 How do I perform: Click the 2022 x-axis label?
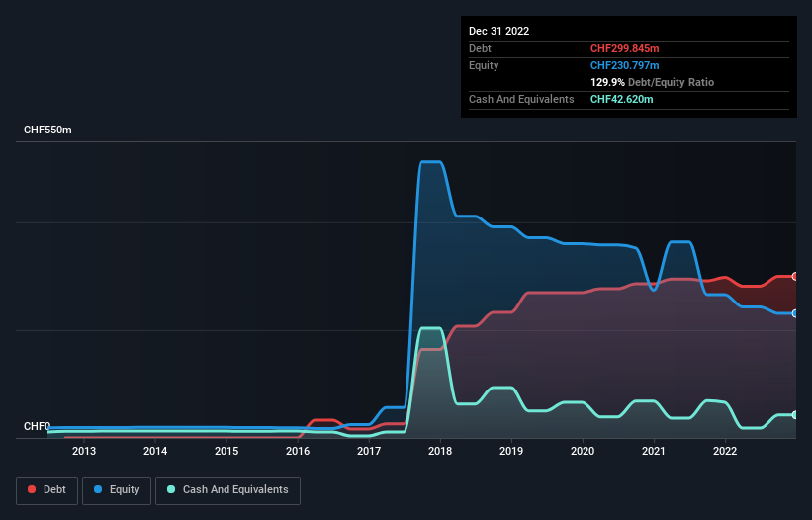(x=725, y=451)
